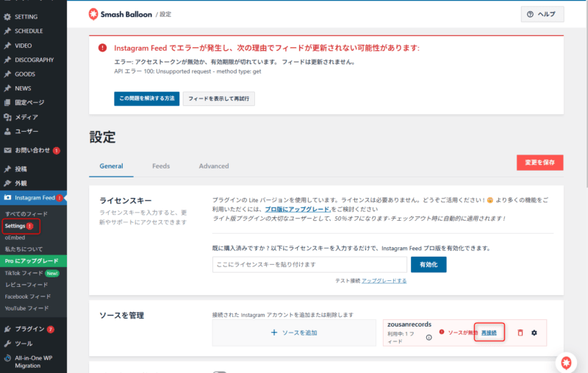Click the info icon beside zousanrecords usage
This screenshot has width=588, height=373.
429,338
